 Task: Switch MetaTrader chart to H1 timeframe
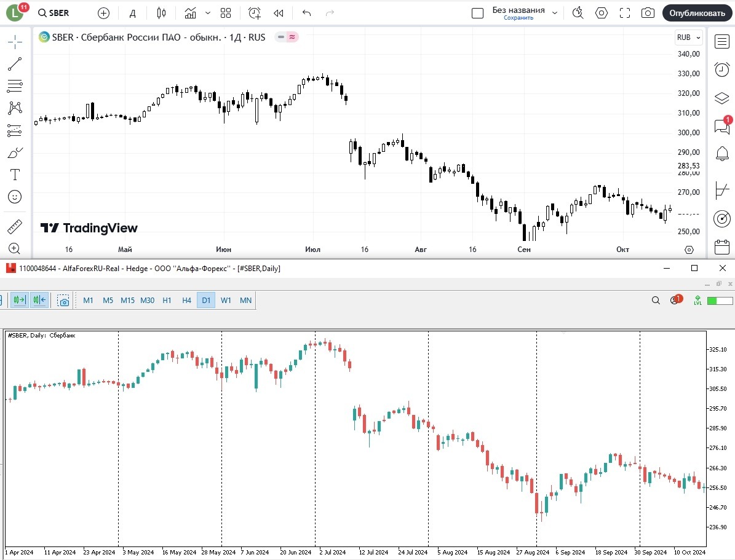167,301
